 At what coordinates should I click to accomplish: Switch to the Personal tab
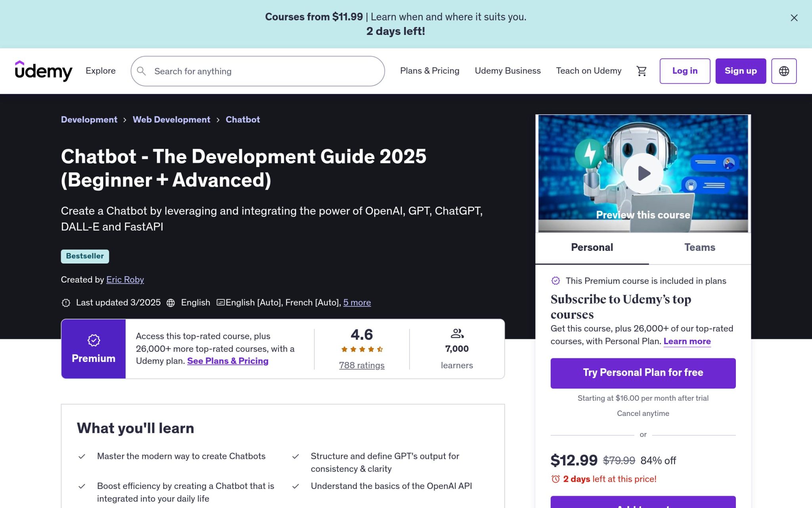pos(592,247)
